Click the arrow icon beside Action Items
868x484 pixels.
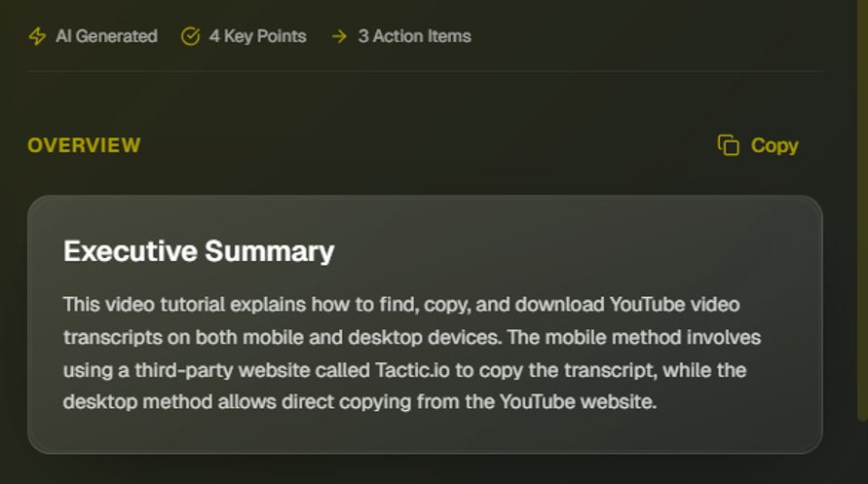coord(339,36)
